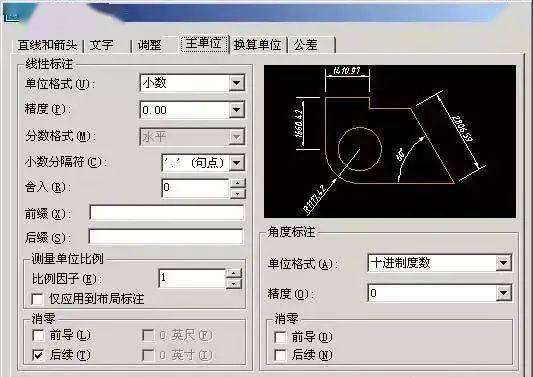Uncheck linear 后续(T) zero suppression checkbox
This screenshot has height=377, width=533.
pyautogui.click(x=38, y=355)
